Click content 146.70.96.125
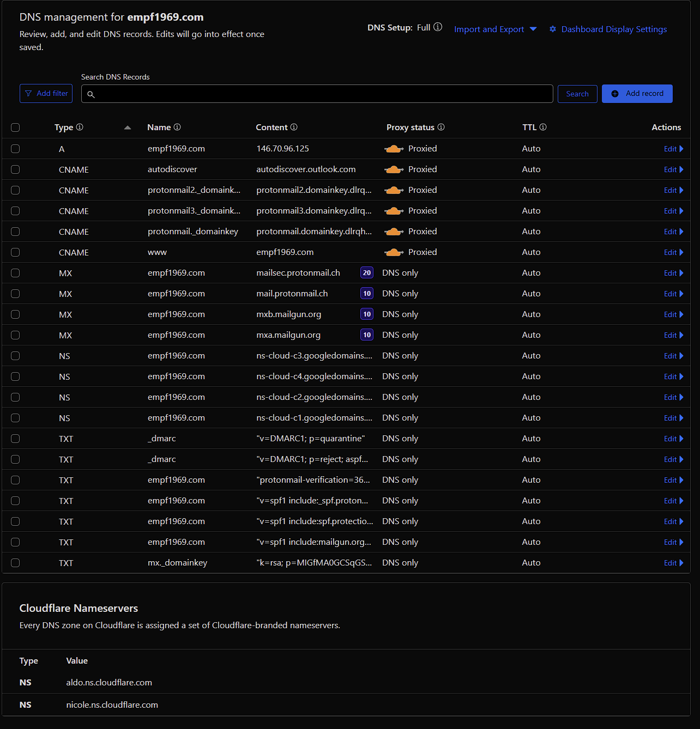700x729 pixels. click(x=283, y=149)
